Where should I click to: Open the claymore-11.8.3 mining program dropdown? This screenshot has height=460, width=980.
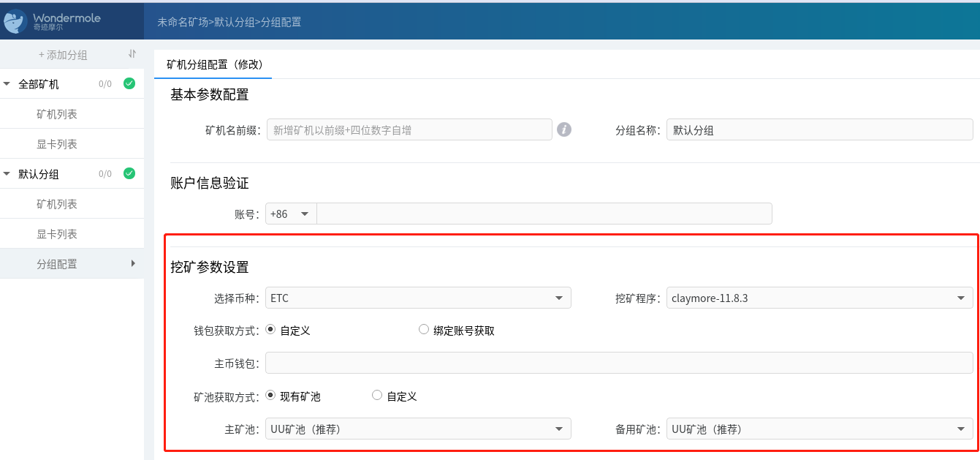pyautogui.click(x=818, y=298)
